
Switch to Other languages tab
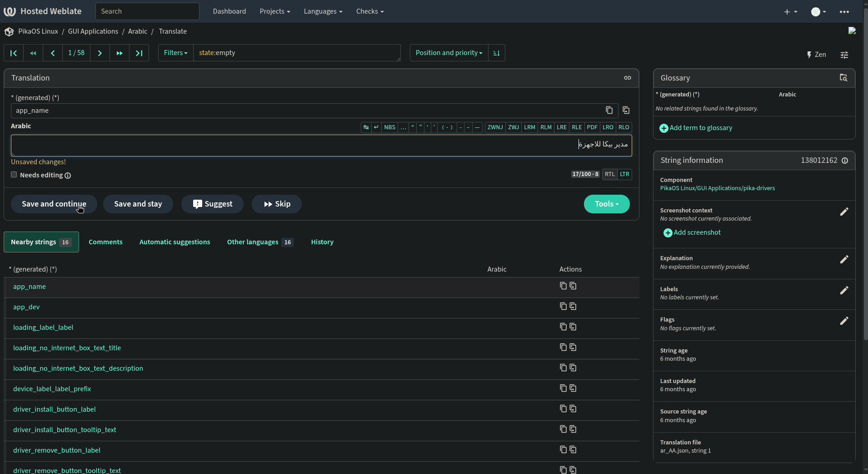click(260, 242)
